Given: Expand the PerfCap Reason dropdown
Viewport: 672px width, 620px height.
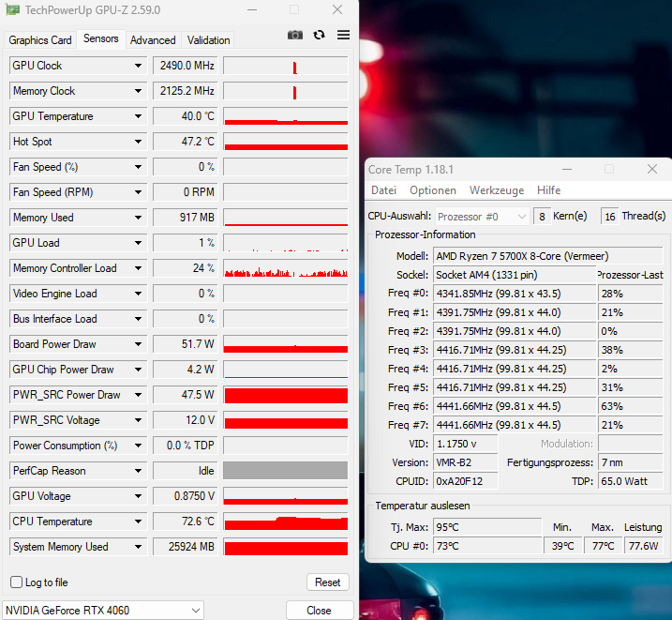Looking at the screenshot, I should coord(138,470).
